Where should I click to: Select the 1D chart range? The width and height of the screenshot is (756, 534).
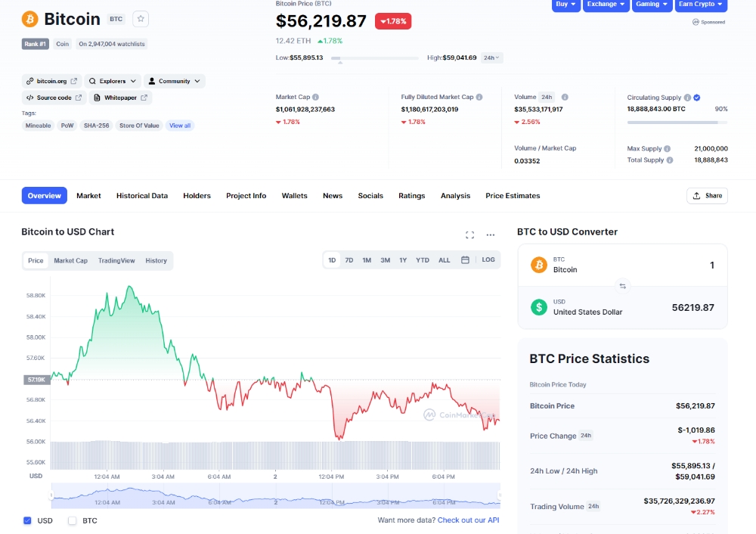[x=332, y=260]
